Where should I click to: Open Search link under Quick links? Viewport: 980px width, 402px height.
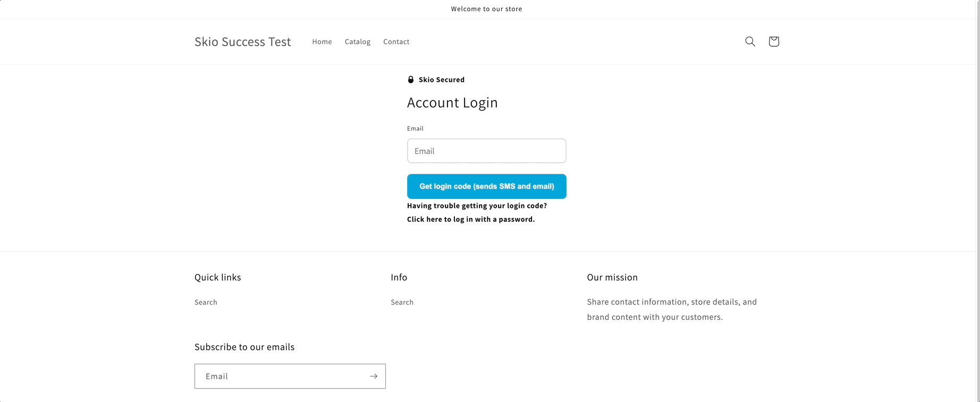click(206, 302)
